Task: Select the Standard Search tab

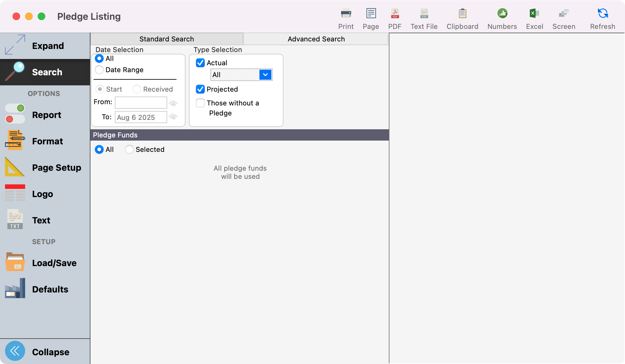Action: pos(166,39)
